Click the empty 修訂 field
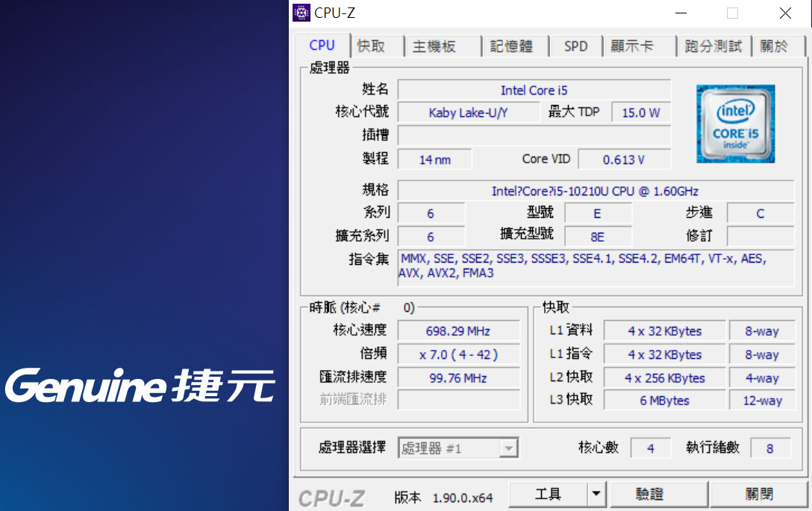This screenshot has height=511, width=812. (x=761, y=236)
